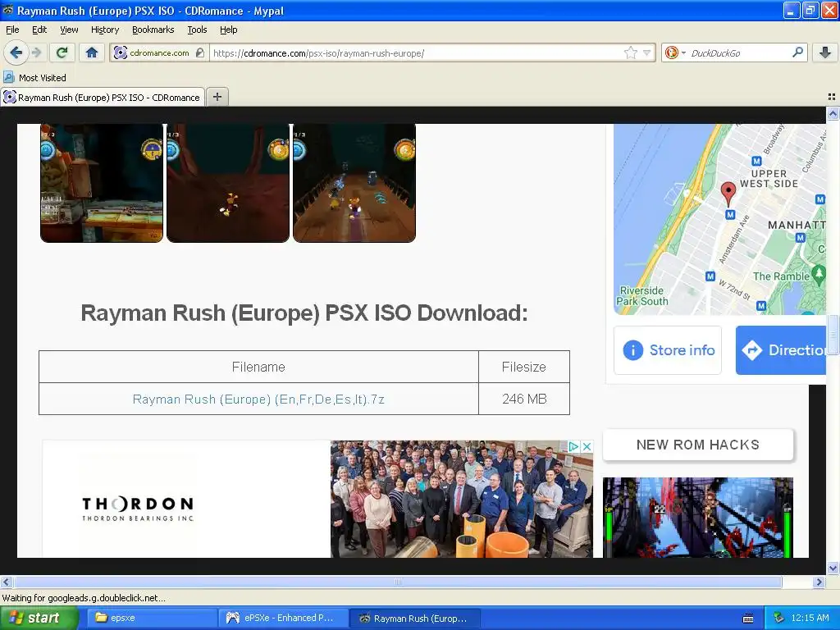This screenshot has width=840, height=630.
Task: Switch to ePSXe emulator taskbar button
Action: pos(284,619)
